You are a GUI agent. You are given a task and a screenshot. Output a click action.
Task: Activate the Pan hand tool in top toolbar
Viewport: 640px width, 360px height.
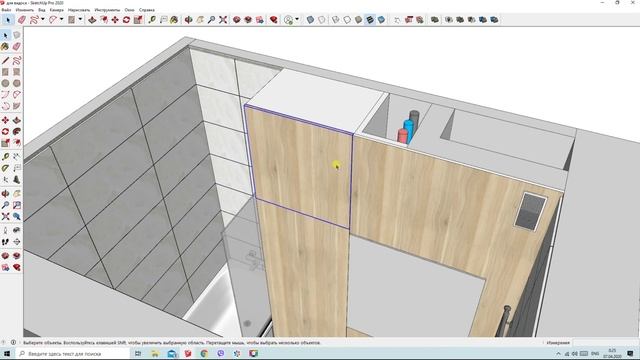[200, 20]
